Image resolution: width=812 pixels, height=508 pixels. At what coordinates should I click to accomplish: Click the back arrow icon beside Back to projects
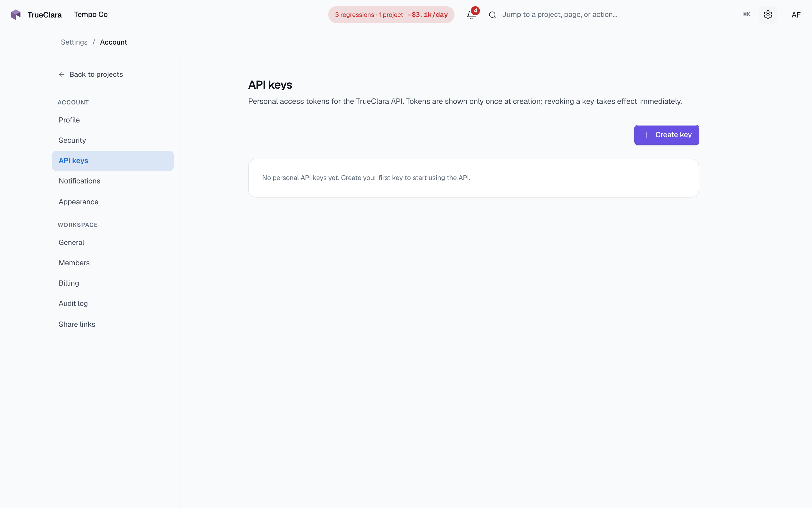point(61,74)
